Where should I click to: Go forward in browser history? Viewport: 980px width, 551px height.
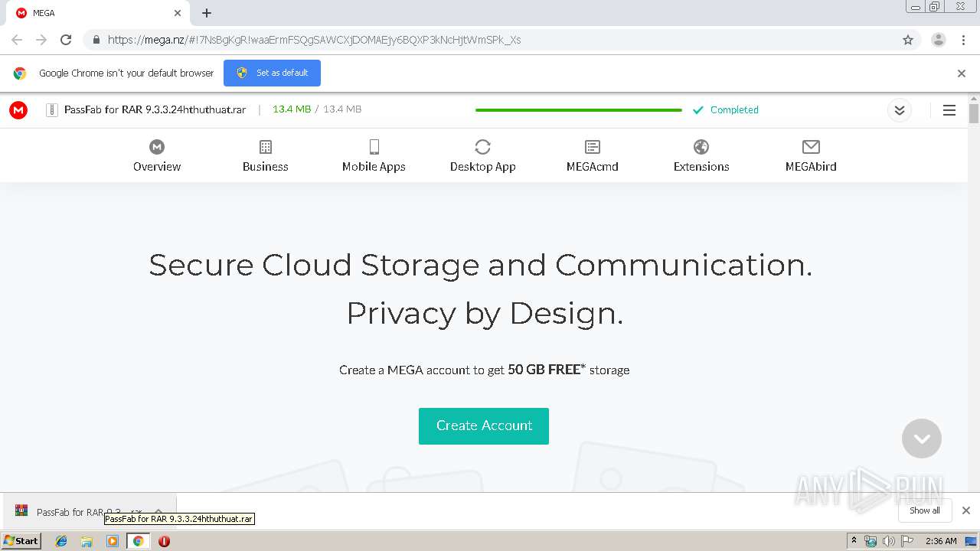41,40
